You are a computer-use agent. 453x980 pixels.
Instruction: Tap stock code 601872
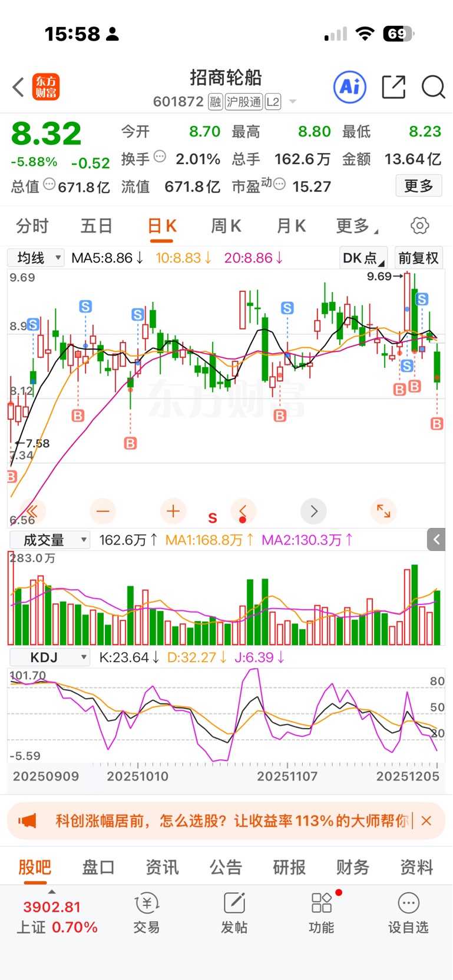tap(178, 102)
